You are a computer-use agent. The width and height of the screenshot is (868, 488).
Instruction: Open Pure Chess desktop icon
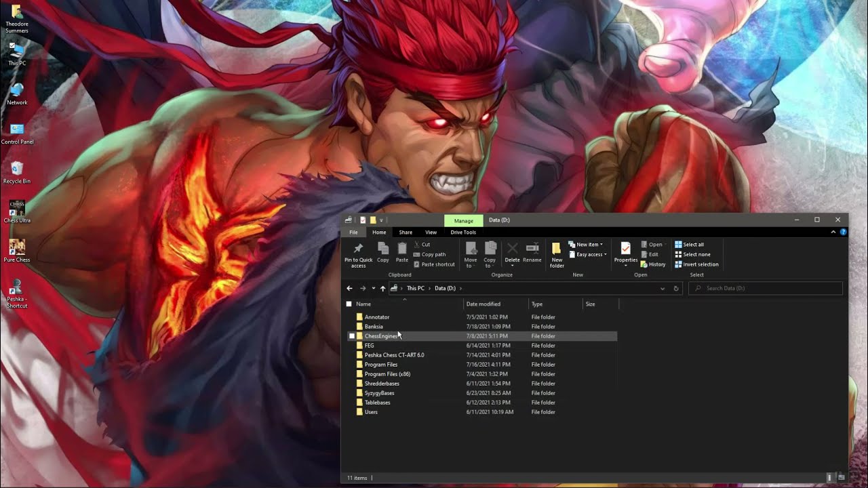pyautogui.click(x=17, y=251)
